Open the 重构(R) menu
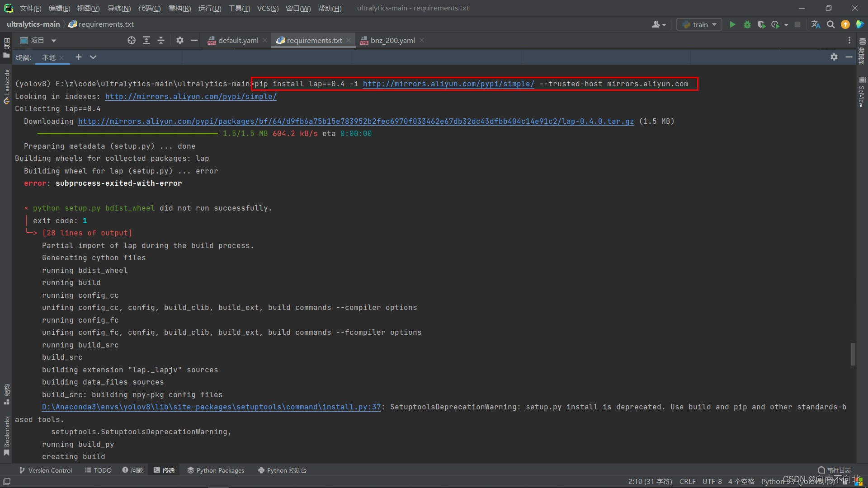868x488 pixels. point(179,8)
